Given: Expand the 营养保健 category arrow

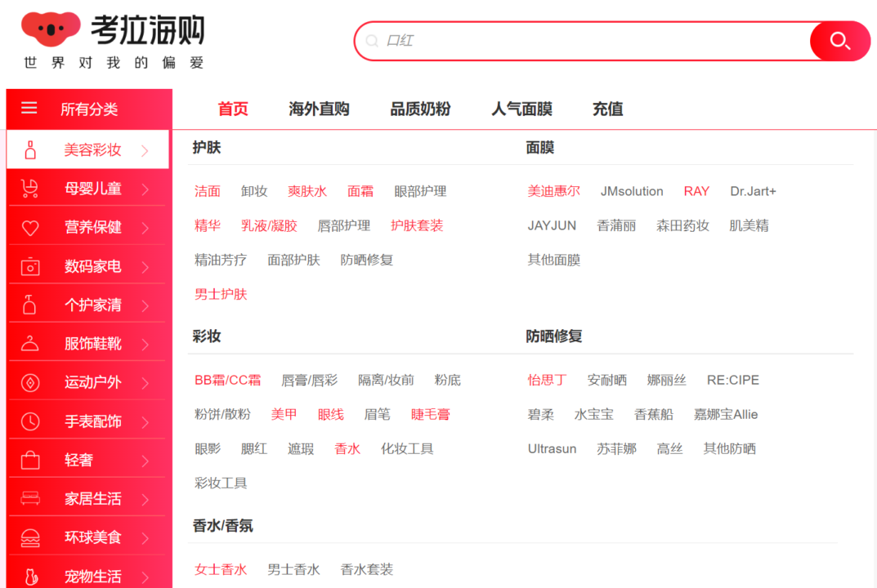Looking at the screenshot, I should click(145, 228).
